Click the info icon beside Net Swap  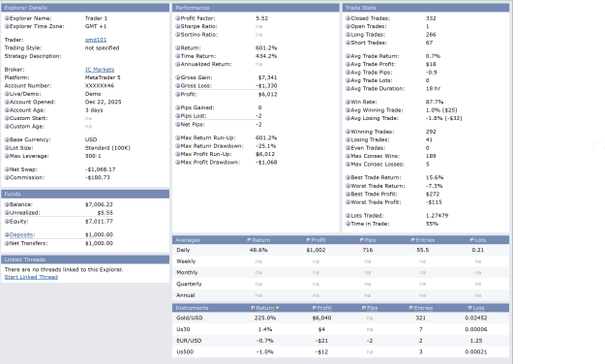7,169
